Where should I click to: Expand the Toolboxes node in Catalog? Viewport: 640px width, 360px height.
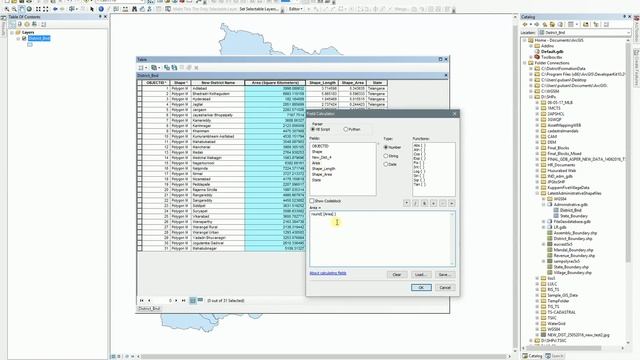[x=531, y=58]
